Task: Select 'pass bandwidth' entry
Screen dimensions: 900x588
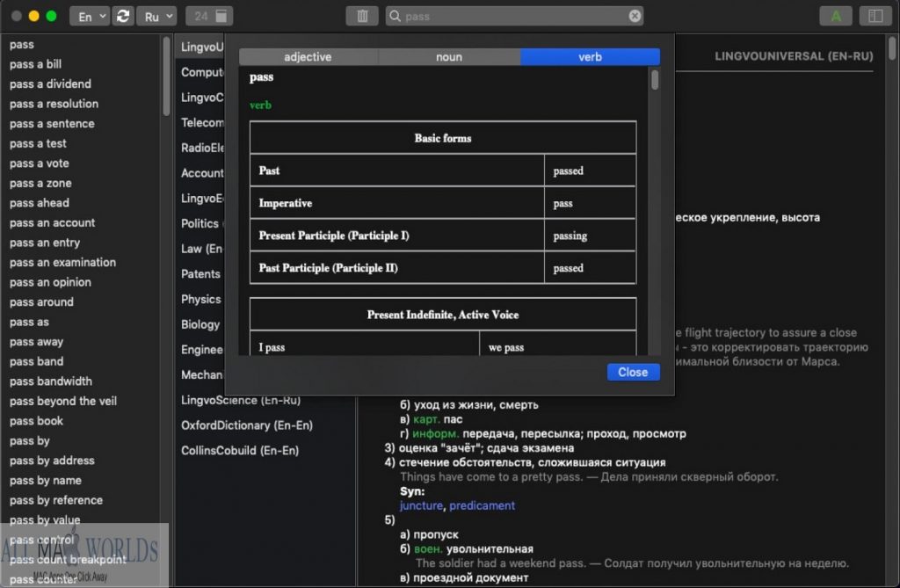Action: (x=50, y=381)
